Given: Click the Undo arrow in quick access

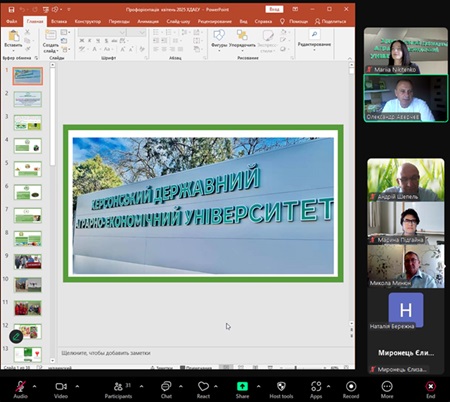Looking at the screenshot, I should 22,9.
